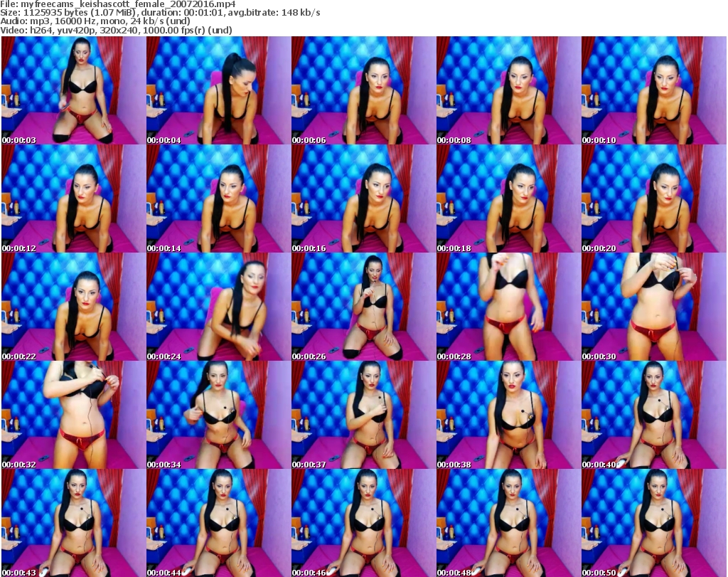Open the frame stamped 00:00:20
The image size is (728, 577).
pyautogui.click(x=654, y=198)
